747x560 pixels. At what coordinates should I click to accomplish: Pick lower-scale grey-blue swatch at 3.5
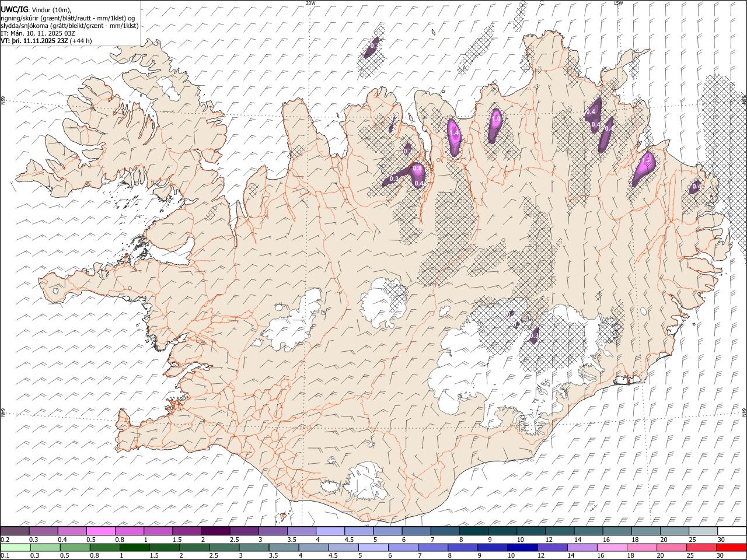click(284, 547)
